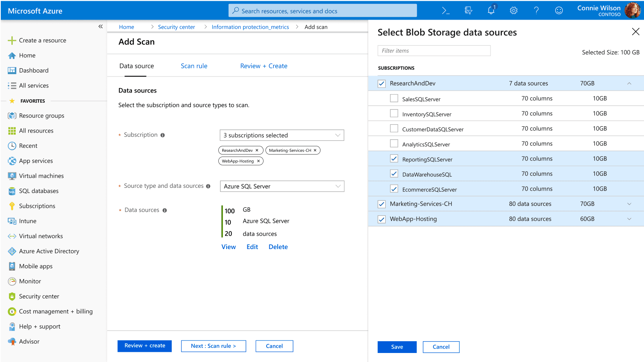644x362 pixels.
Task: Click the Search resources, services and docs box
Action: (322, 11)
